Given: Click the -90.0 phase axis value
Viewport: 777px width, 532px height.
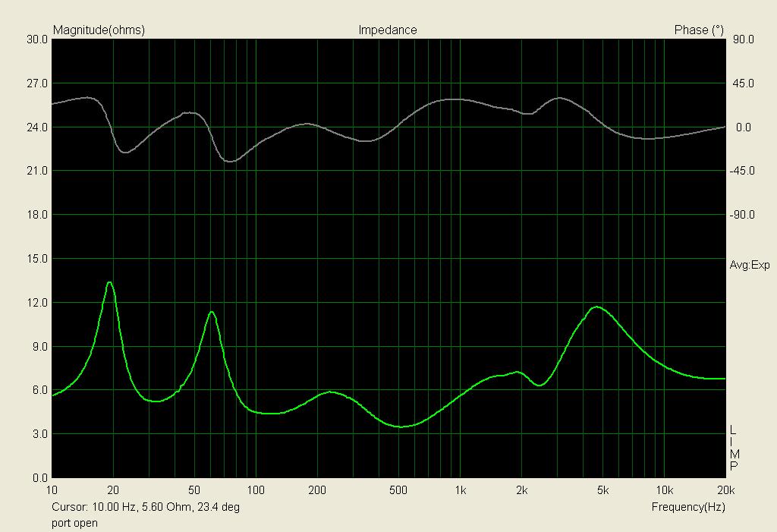Looking at the screenshot, I should coord(742,215).
